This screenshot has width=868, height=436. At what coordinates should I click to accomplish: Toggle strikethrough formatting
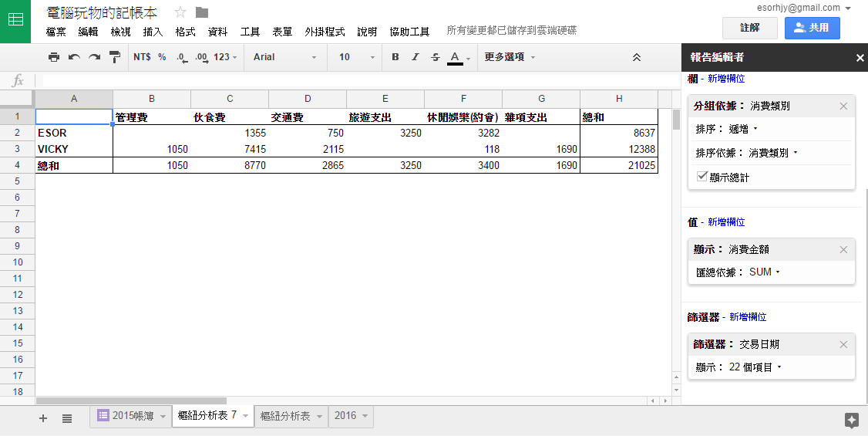coord(435,57)
